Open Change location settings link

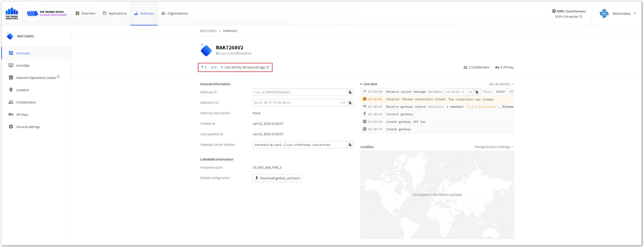tap(494, 147)
